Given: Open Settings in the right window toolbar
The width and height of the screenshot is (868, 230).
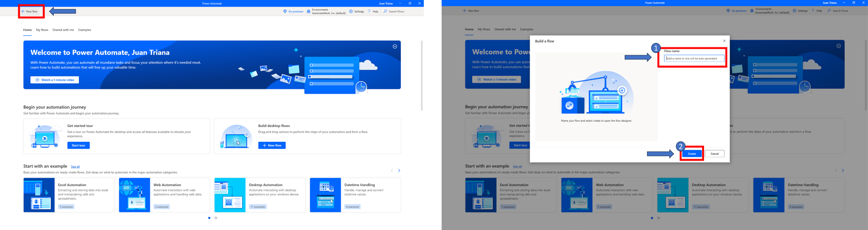Looking at the screenshot, I should (800, 11).
